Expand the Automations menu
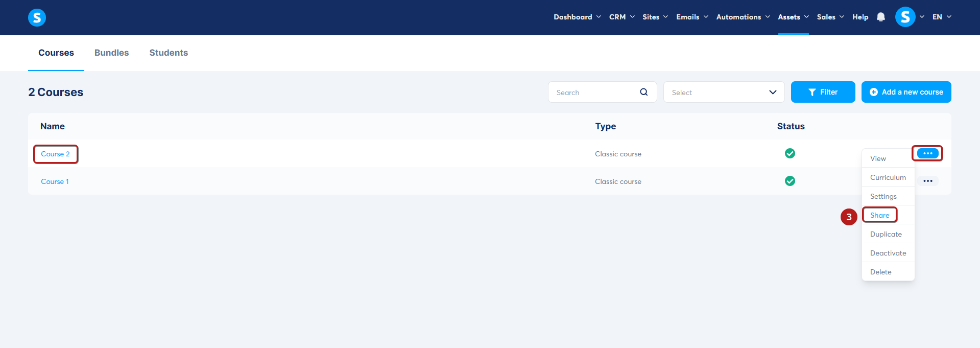The image size is (980, 348). coord(743,17)
